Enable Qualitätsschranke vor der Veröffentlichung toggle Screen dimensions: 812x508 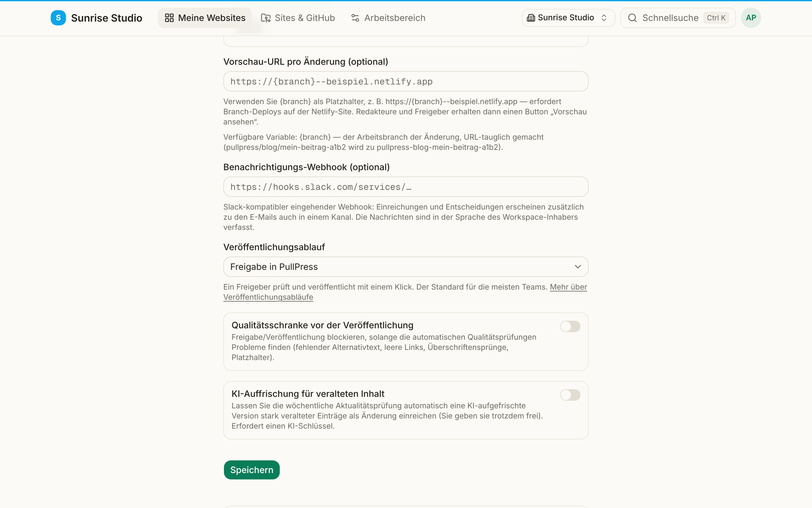(x=570, y=326)
